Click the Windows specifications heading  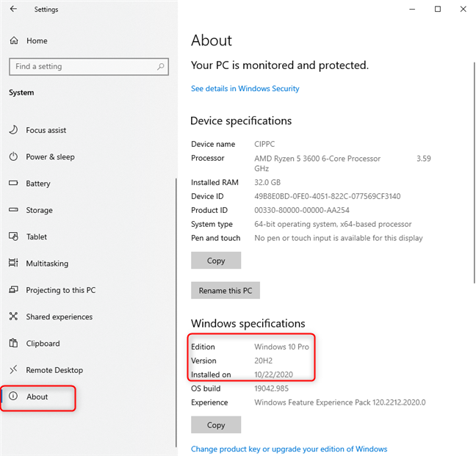[248, 323]
